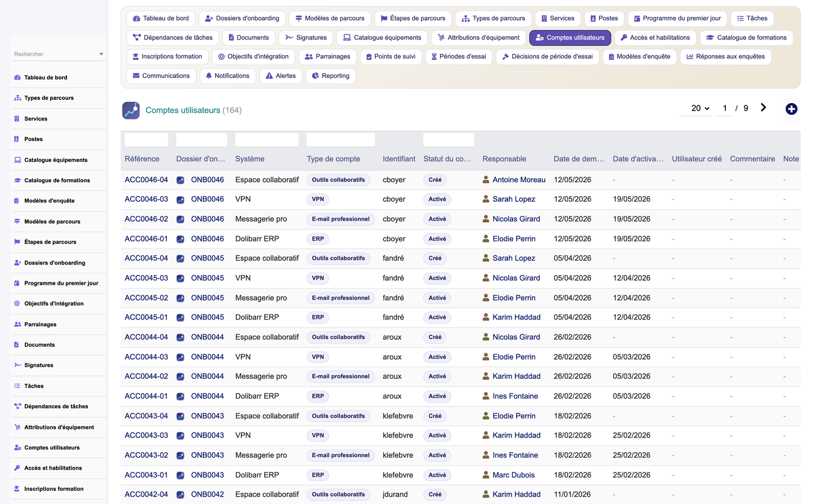Click Type de compte filter field
The height and width of the screenshot is (504, 815).
click(x=341, y=140)
